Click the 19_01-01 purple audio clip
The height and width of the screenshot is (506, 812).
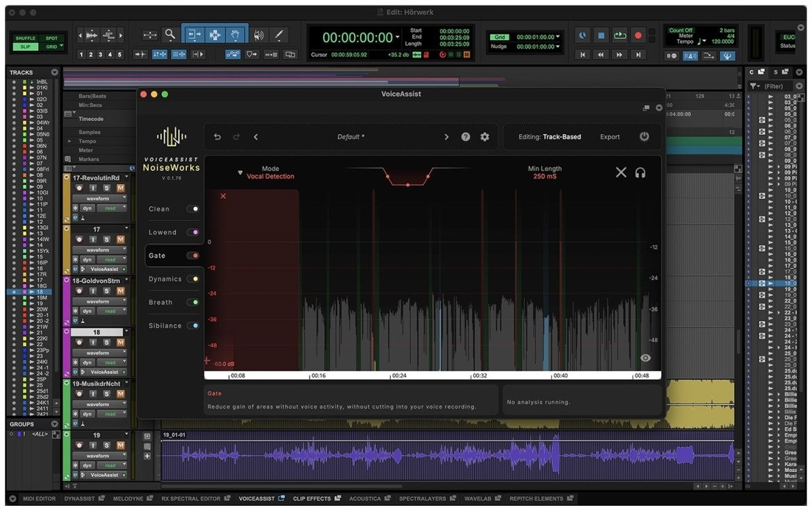coord(448,455)
